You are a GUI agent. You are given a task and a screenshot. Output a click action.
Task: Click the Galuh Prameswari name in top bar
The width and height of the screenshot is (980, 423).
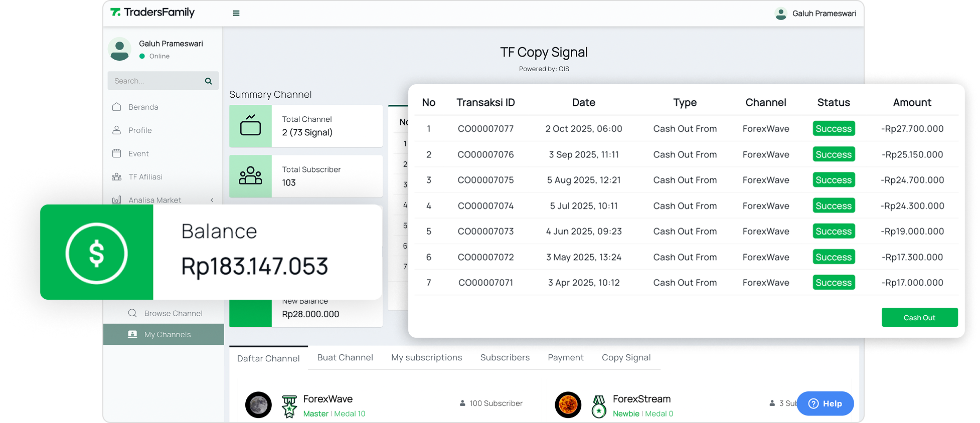coord(825,14)
